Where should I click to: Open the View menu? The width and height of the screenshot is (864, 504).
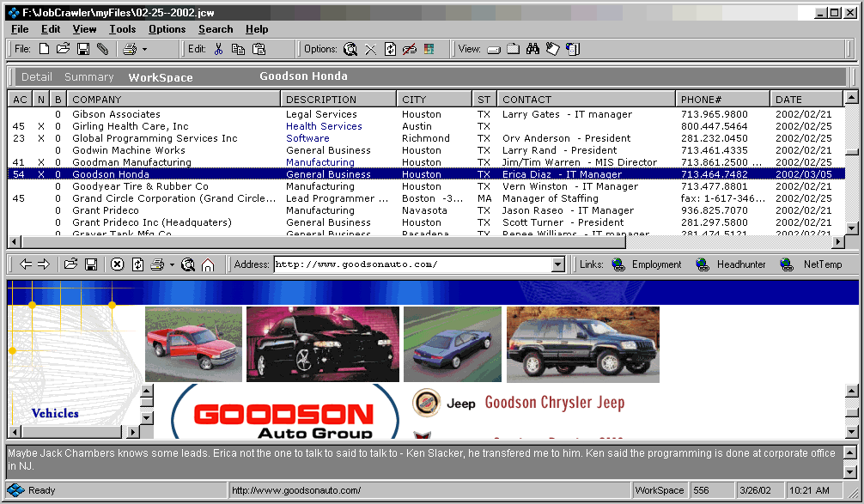click(84, 29)
